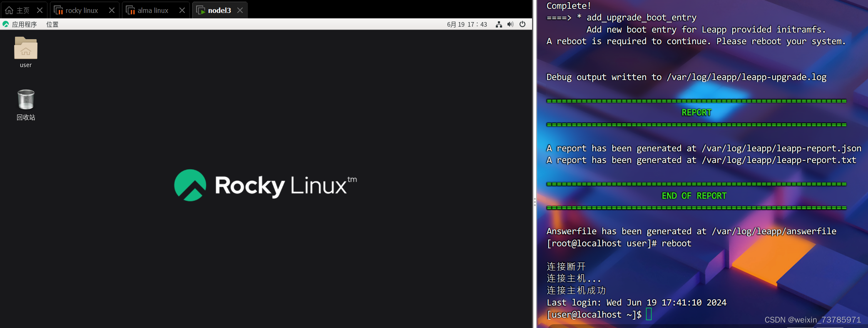Click the 'Add new boot entry' line
This screenshot has height=328, width=868.
[706, 30]
